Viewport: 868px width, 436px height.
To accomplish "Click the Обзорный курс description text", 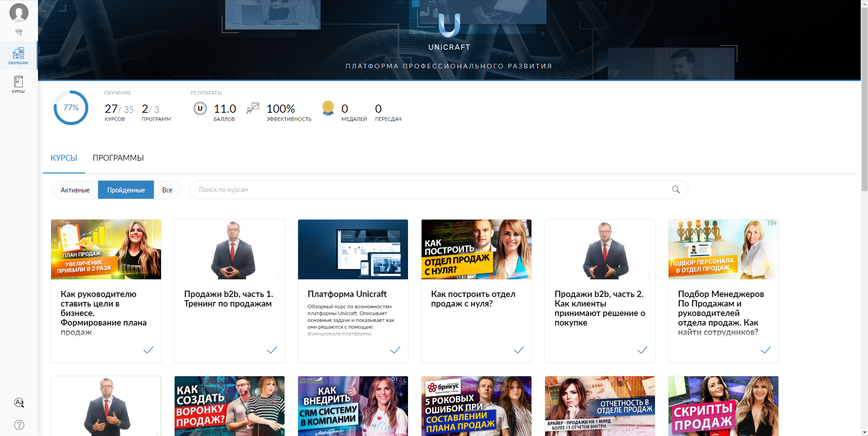I will [351, 320].
